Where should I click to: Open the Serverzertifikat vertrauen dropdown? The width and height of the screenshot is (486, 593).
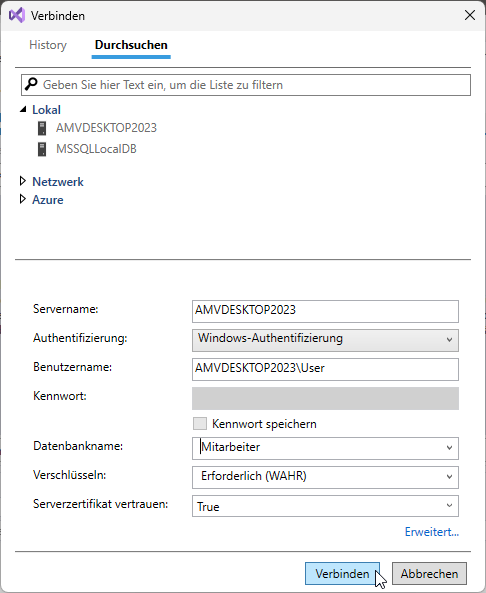tap(325, 506)
